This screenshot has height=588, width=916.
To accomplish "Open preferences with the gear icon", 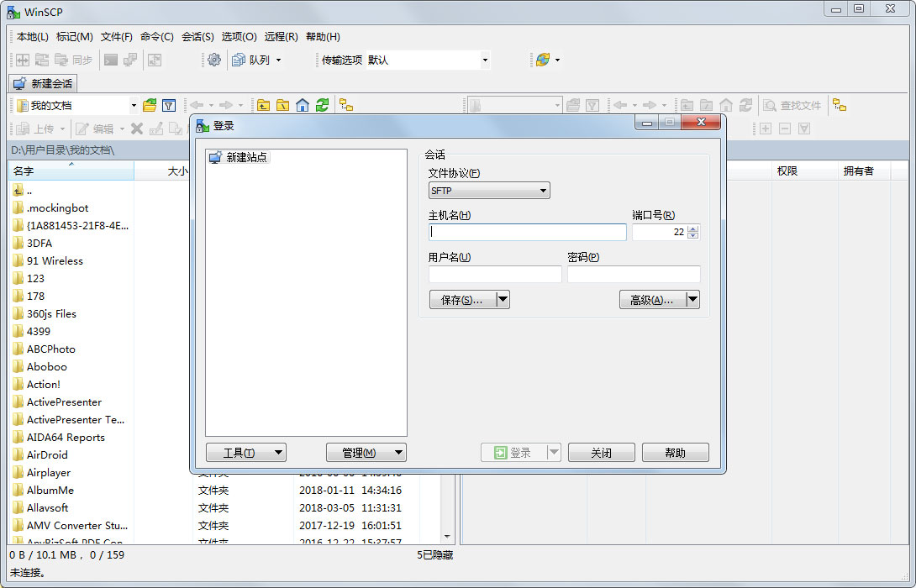I will pyautogui.click(x=214, y=60).
